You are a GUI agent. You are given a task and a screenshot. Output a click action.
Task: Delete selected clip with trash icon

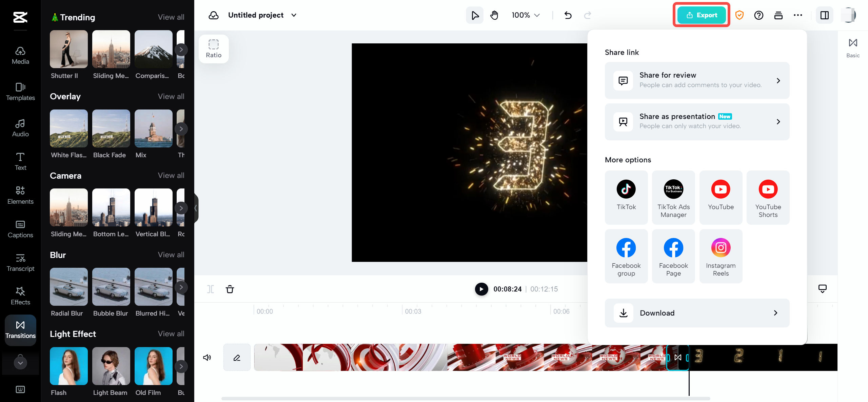(230, 289)
